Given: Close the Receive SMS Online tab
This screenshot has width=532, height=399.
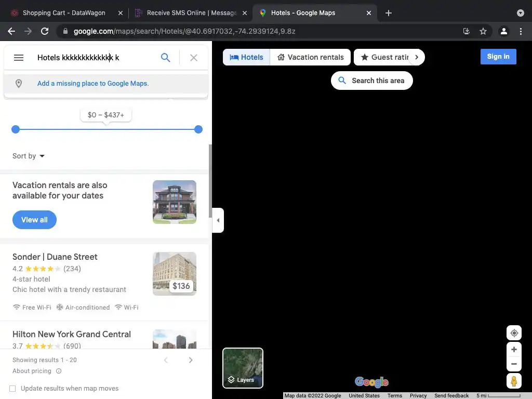Looking at the screenshot, I should coord(245,13).
